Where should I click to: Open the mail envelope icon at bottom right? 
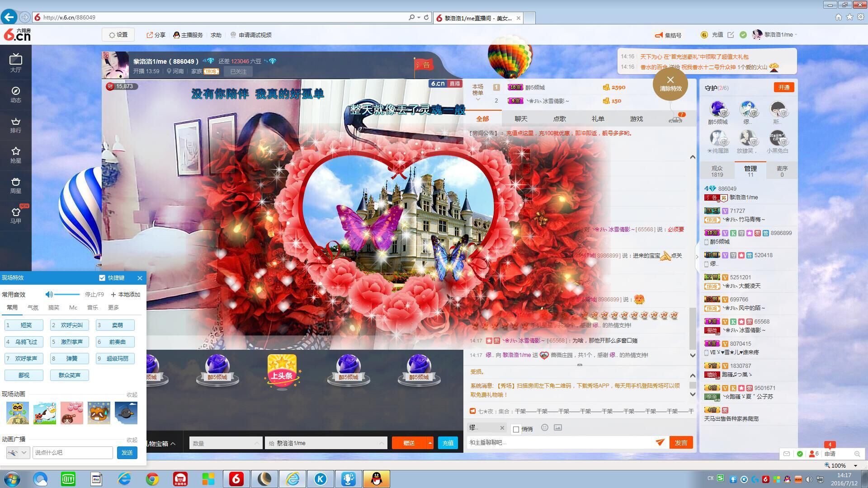(x=787, y=454)
